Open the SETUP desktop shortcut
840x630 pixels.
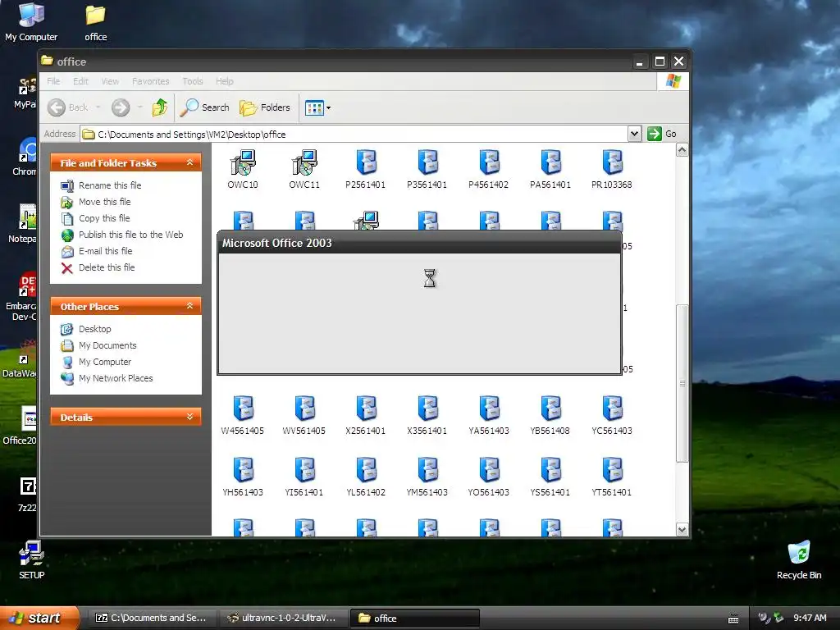32,559
